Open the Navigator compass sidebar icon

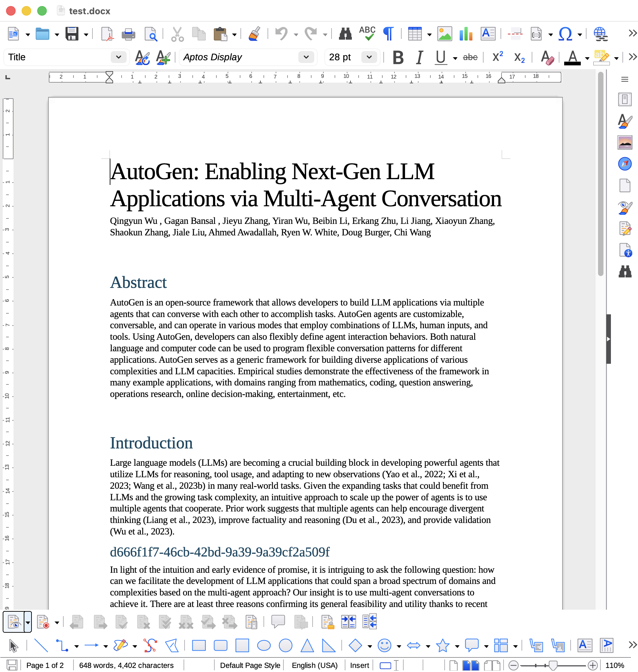click(x=624, y=164)
